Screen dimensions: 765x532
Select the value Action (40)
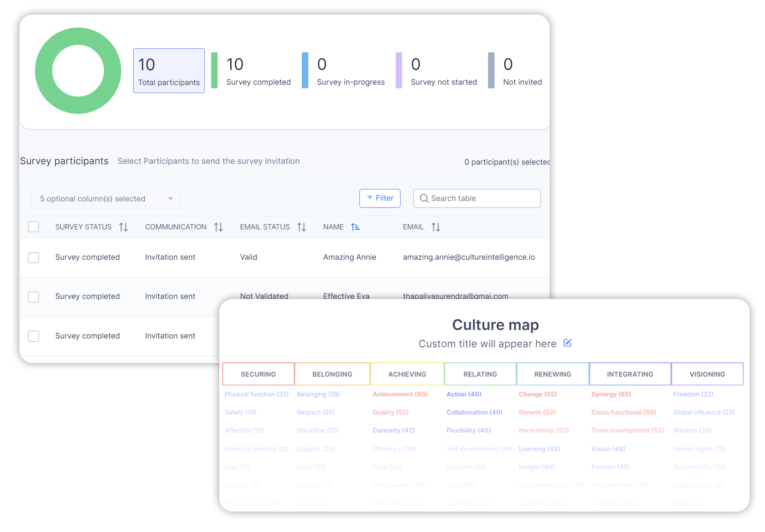tap(464, 394)
